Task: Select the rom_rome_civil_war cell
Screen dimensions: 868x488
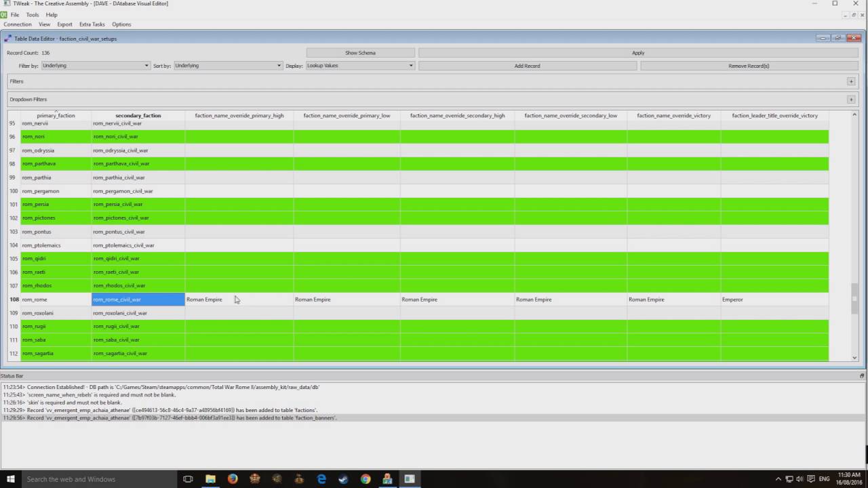Action: coord(138,300)
